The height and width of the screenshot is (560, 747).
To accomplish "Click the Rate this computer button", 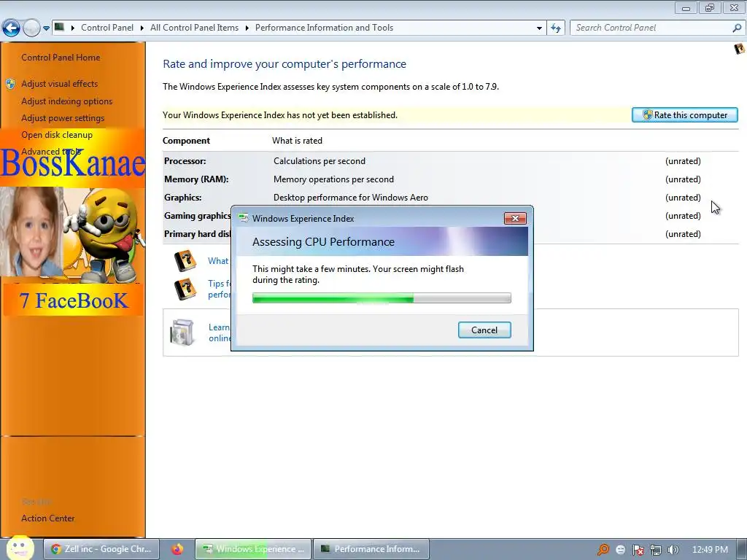I will [x=684, y=114].
